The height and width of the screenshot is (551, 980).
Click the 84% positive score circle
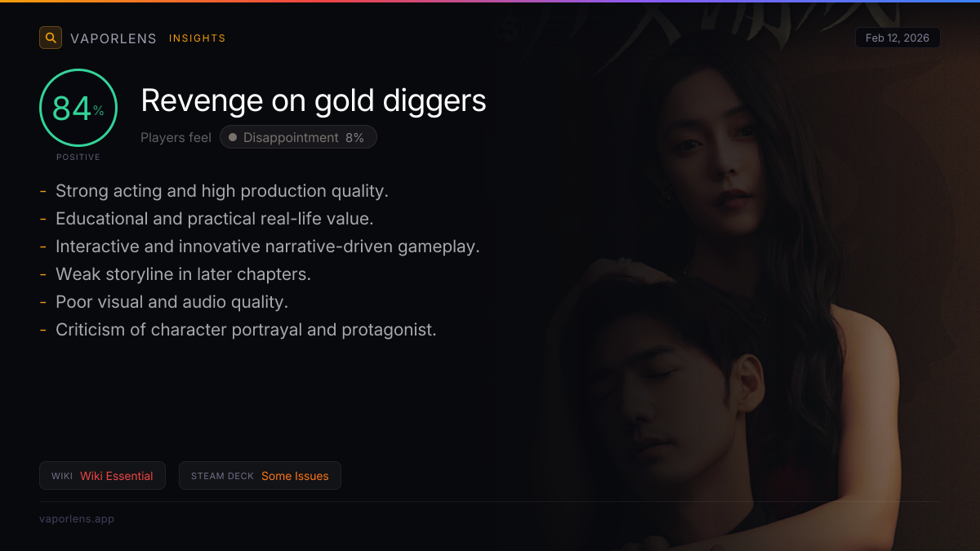click(78, 108)
